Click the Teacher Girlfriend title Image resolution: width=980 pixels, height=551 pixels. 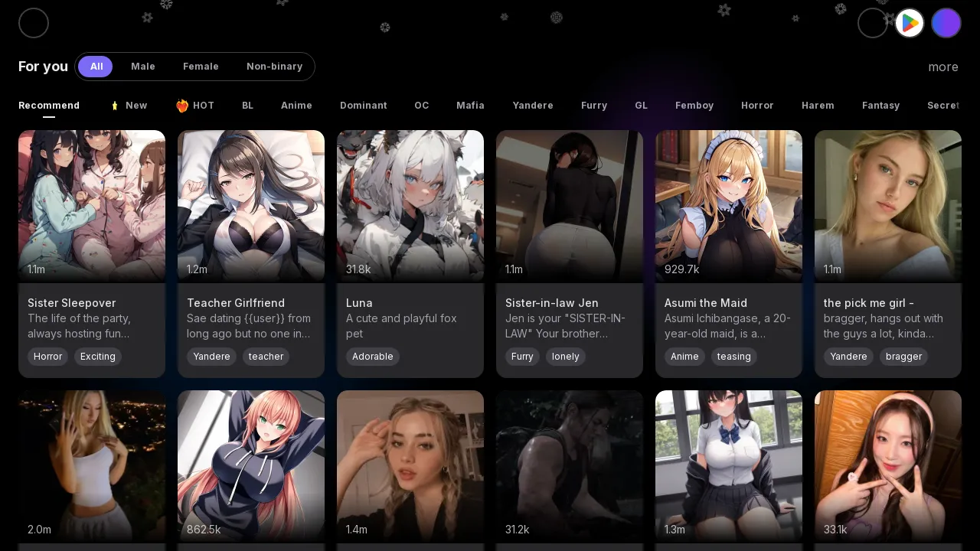pos(236,303)
